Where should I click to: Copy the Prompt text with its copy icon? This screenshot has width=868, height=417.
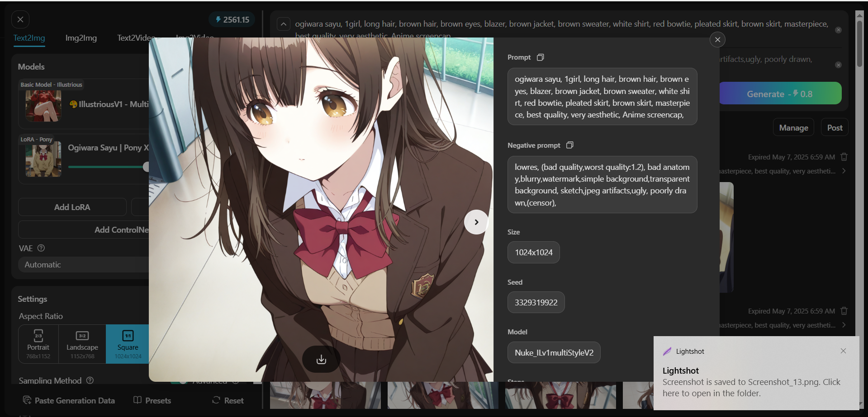click(x=540, y=57)
